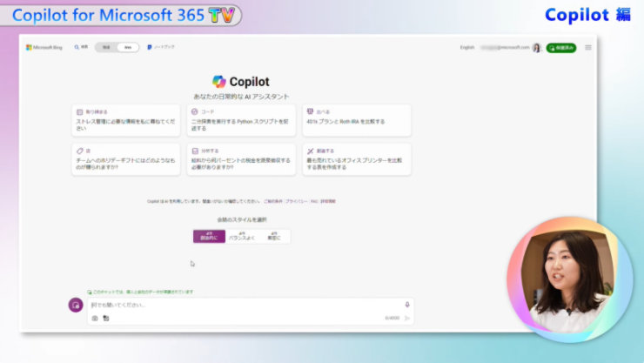Click the green Protected badge button
Image resolution: width=644 pixels, height=363 pixels.
click(x=561, y=48)
